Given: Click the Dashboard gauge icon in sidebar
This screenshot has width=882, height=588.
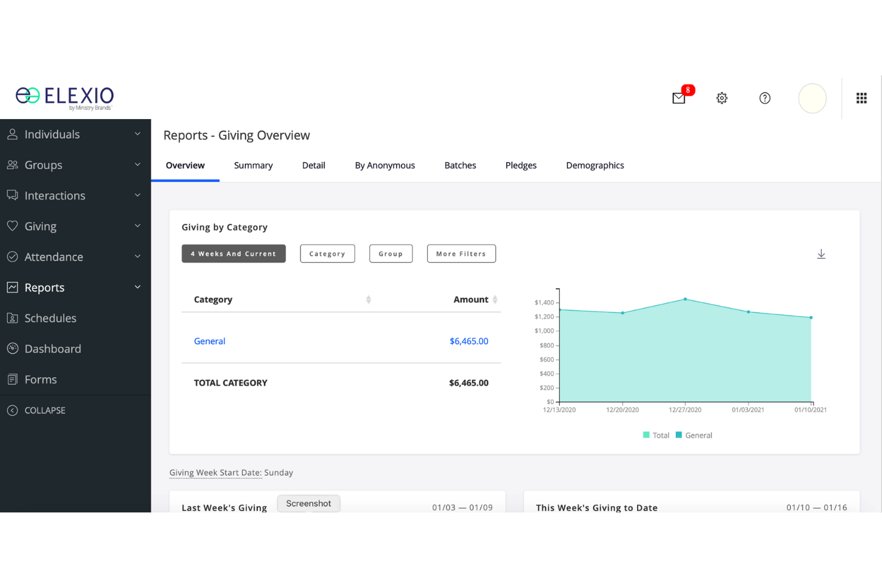Looking at the screenshot, I should 12,349.
